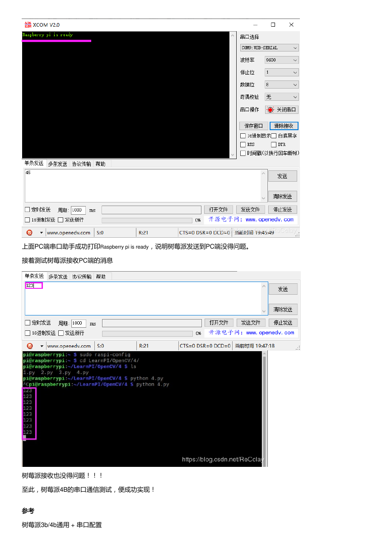Click 发送文件 button in the 19:45:49 window
392x555 pixels.
pos(250,210)
